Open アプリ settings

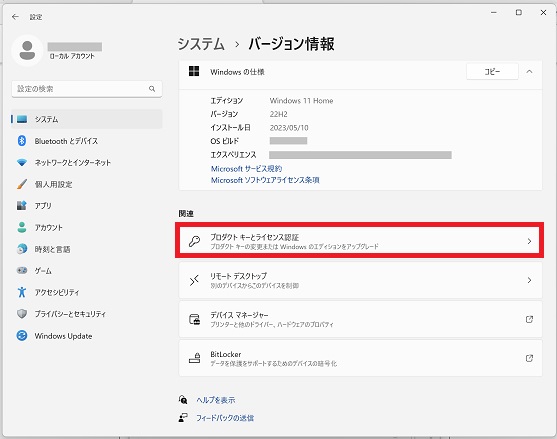point(87,206)
